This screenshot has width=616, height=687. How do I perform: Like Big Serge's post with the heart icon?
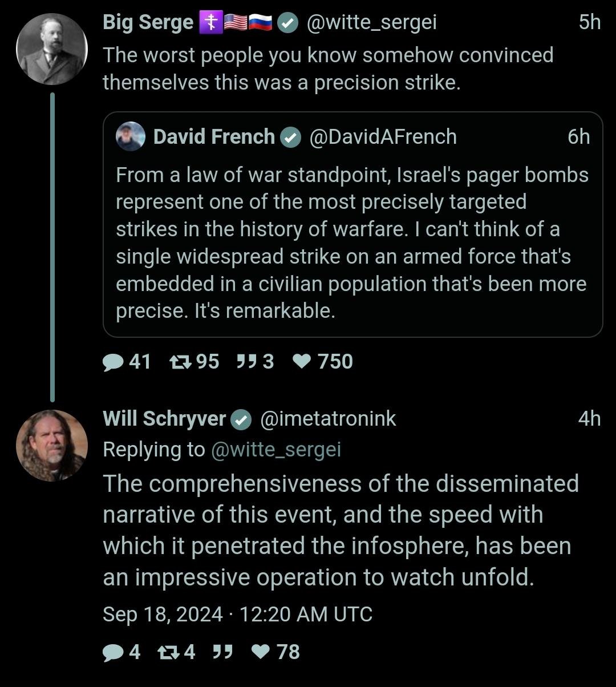point(302,362)
